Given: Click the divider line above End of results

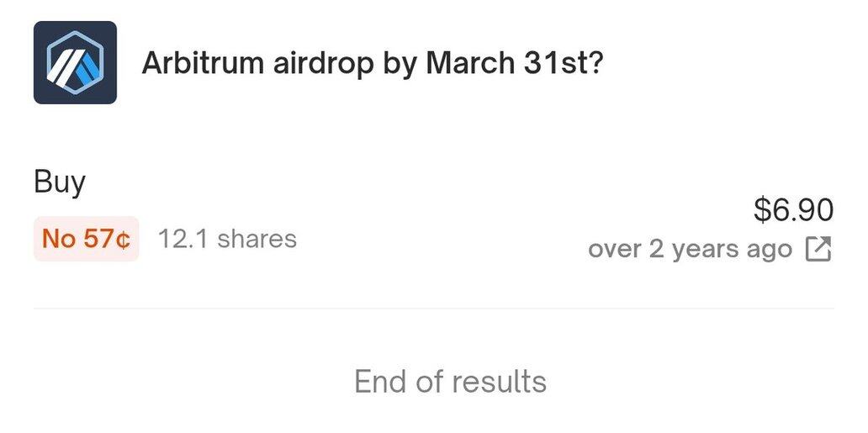Looking at the screenshot, I should pyautogui.click(x=434, y=309).
